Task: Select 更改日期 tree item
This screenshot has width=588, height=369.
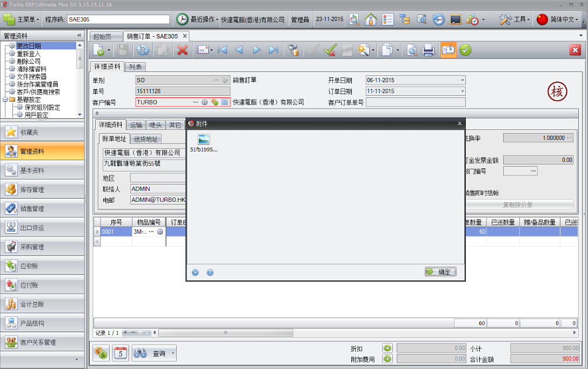Action: [x=29, y=46]
